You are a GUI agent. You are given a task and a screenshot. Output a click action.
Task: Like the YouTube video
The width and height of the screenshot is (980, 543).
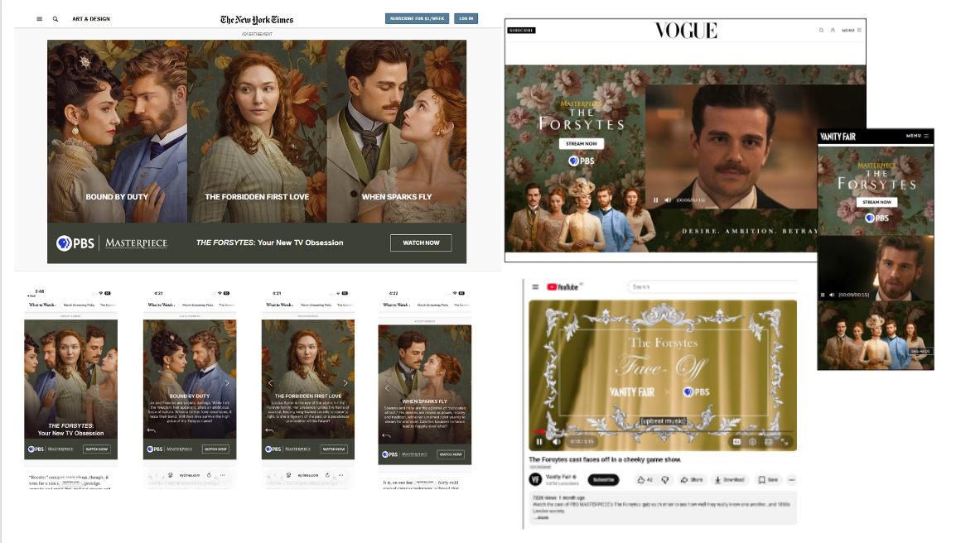644,480
